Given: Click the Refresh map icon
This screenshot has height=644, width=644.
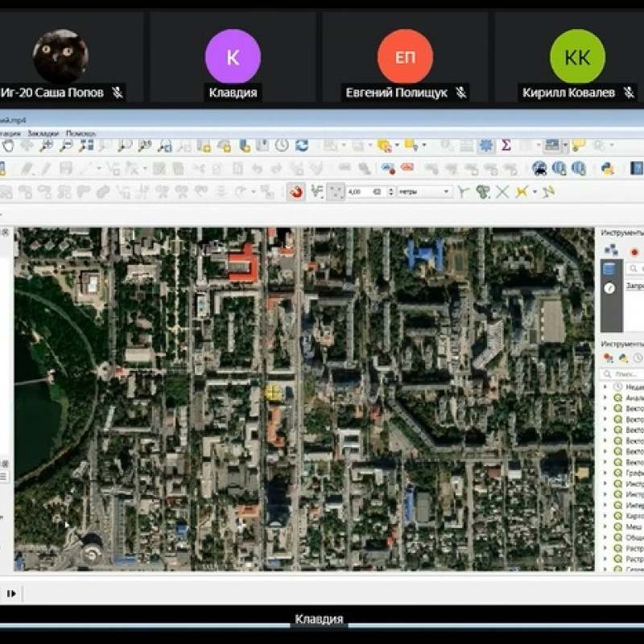Looking at the screenshot, I should pos(302,146).
